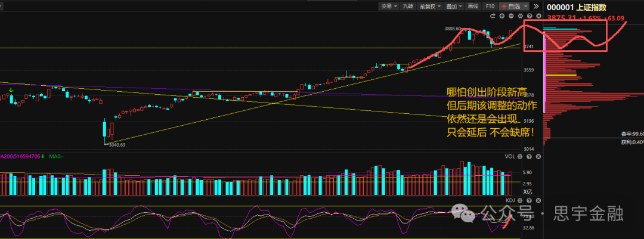The width and height of the screenshot is (644, 239).
Task: Click the zoom-out minus icon on main chart
Action: tap(512, 15)
